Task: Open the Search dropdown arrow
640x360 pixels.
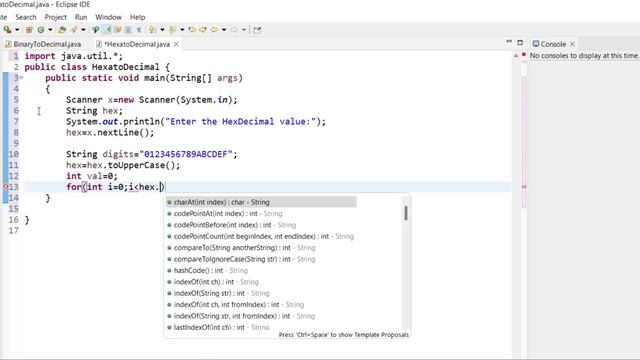Action: 83,30
